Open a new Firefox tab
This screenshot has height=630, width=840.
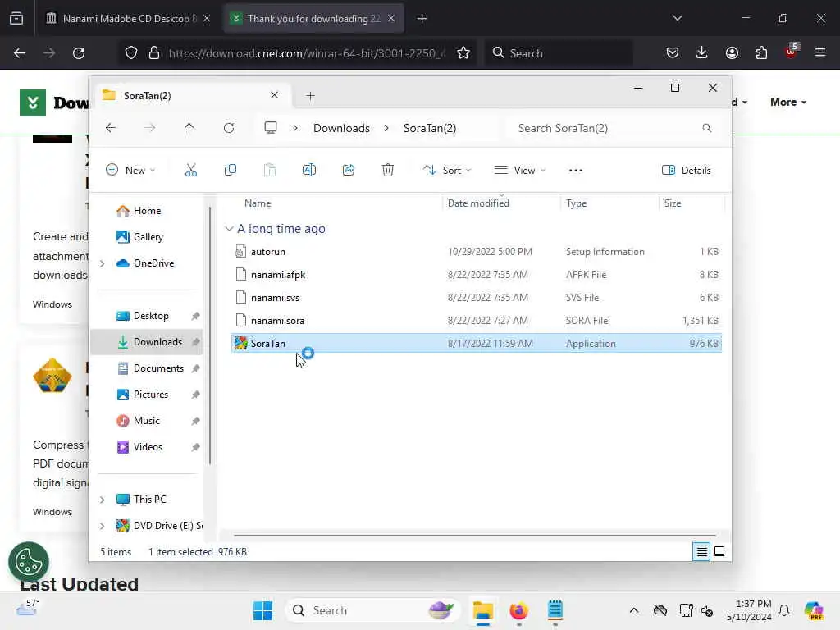click(422, 19)
